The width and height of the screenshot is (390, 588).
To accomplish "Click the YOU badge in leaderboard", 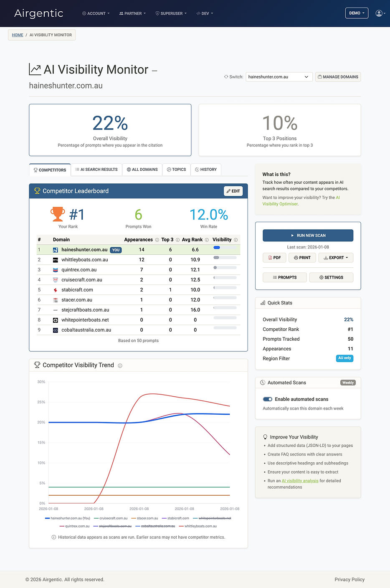I will point(116,250).
